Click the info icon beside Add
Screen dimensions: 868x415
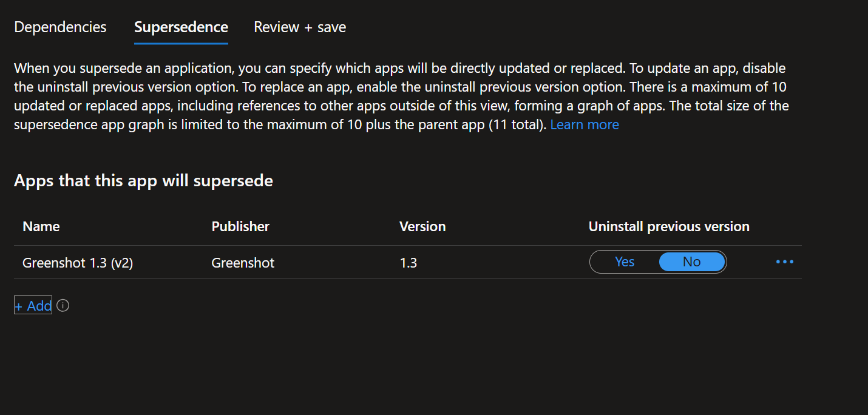click(x=63, y=306)
